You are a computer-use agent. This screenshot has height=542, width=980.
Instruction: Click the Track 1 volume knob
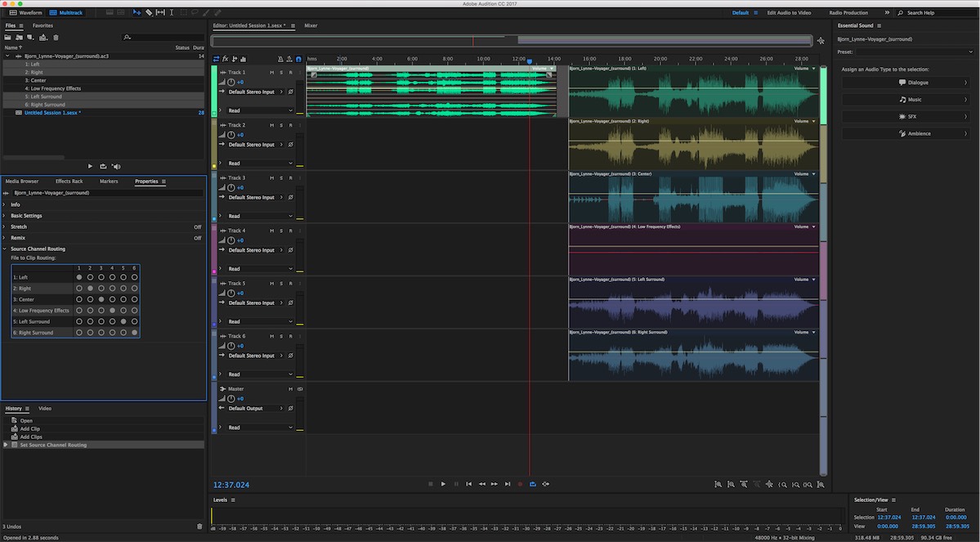coord(230,83)
